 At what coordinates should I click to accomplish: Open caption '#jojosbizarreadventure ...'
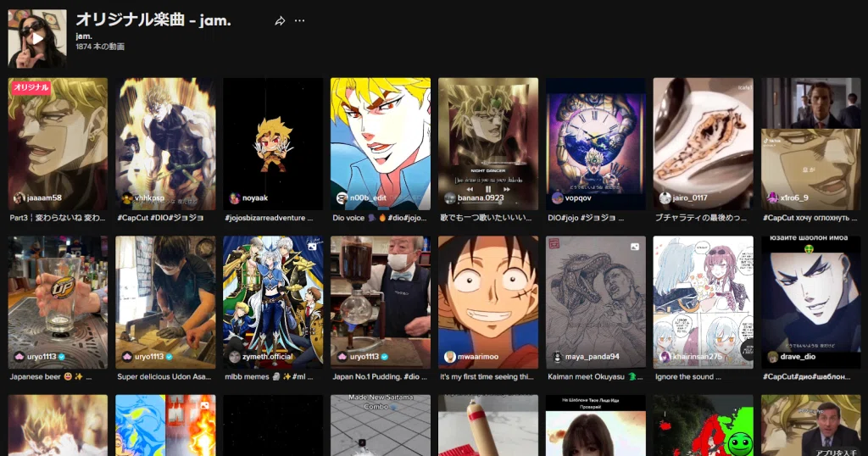269,218
